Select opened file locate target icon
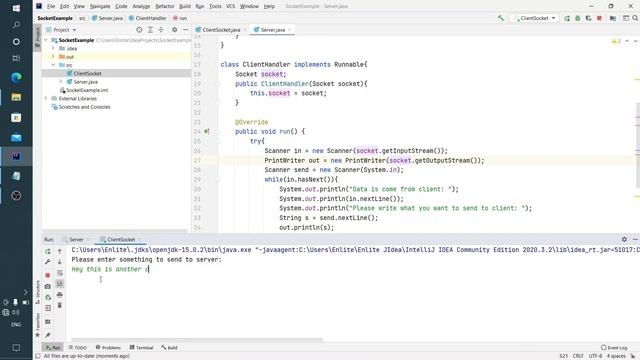Screen dimensions: 640x360 pos(139,30)
